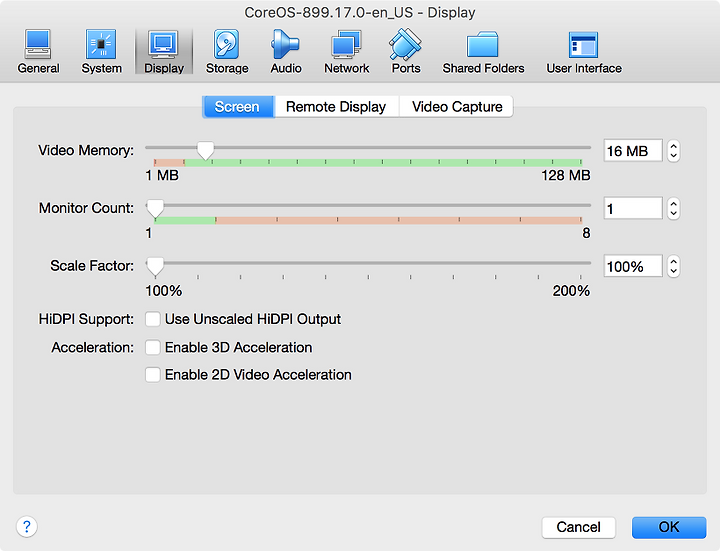
Task: Click the 8 monitor maximum label
Action: coord(586,233)
